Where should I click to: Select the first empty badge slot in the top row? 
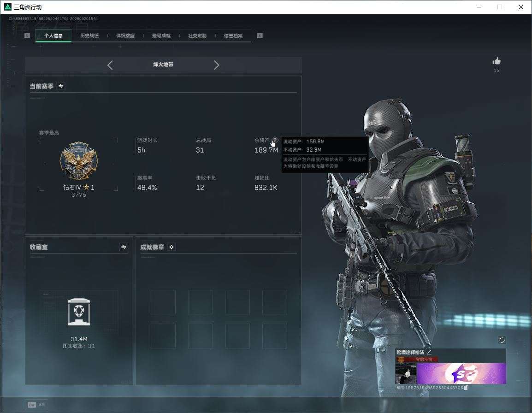tap(163, 302)
